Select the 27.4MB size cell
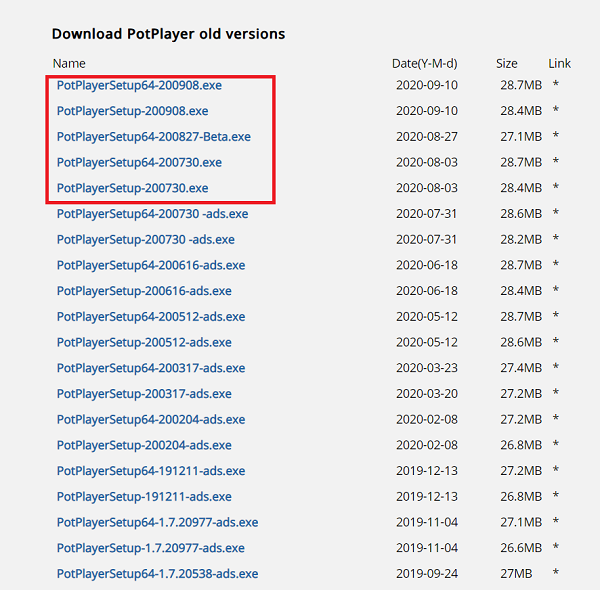The width and height of the screenshot is (600, 590). point(521,368)
